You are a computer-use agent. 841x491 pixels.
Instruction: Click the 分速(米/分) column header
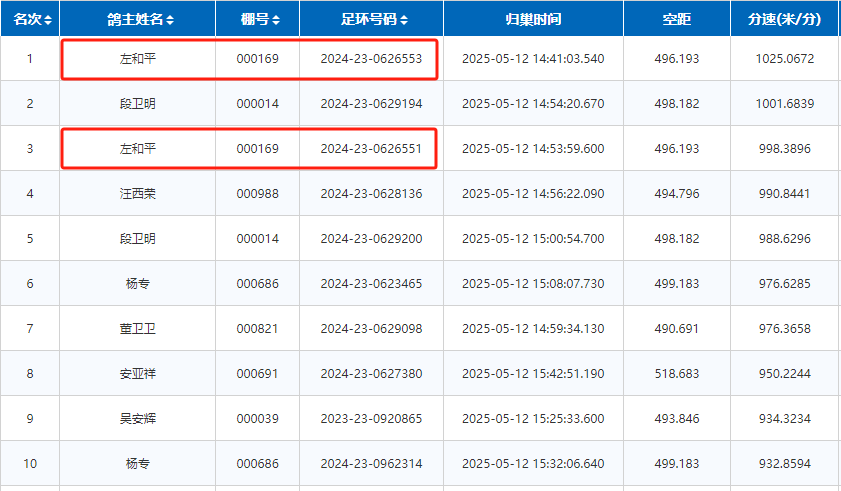784,19
